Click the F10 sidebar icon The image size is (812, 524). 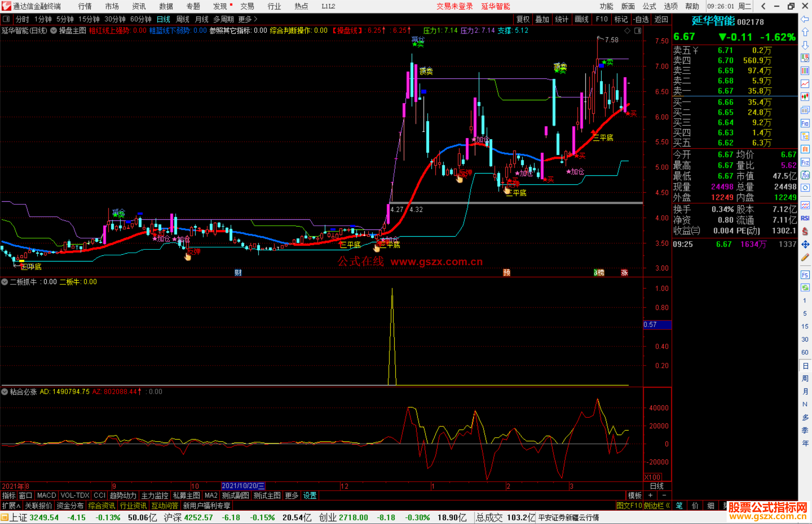[x=805, y=123]
